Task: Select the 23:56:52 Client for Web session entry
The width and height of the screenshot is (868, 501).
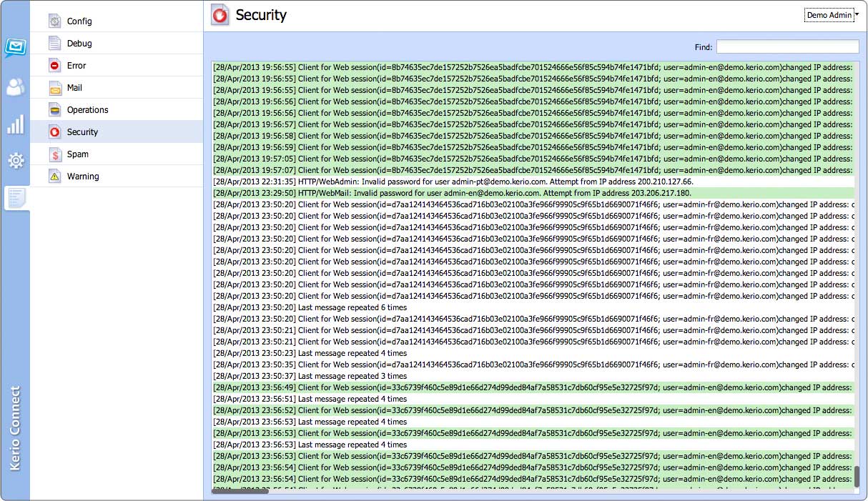Action: [533, 410]
